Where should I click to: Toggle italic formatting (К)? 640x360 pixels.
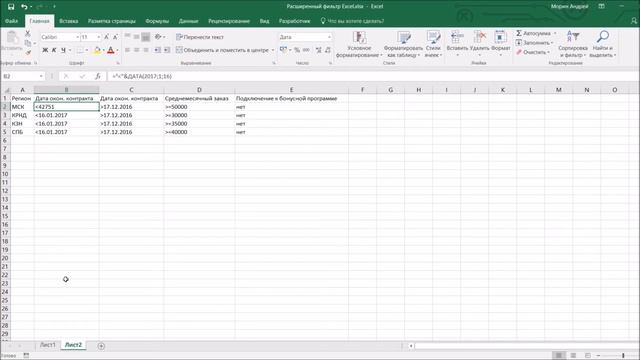(54, 50)
